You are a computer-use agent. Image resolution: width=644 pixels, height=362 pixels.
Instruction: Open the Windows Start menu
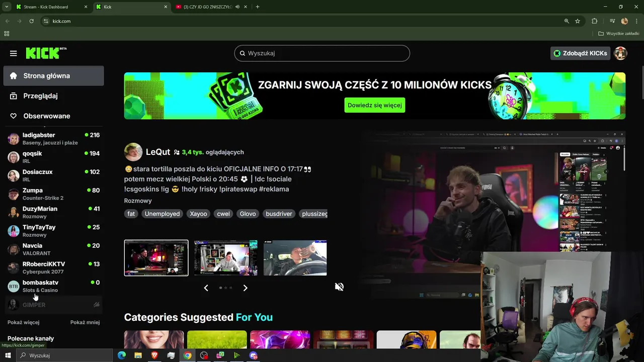[8, 355]
